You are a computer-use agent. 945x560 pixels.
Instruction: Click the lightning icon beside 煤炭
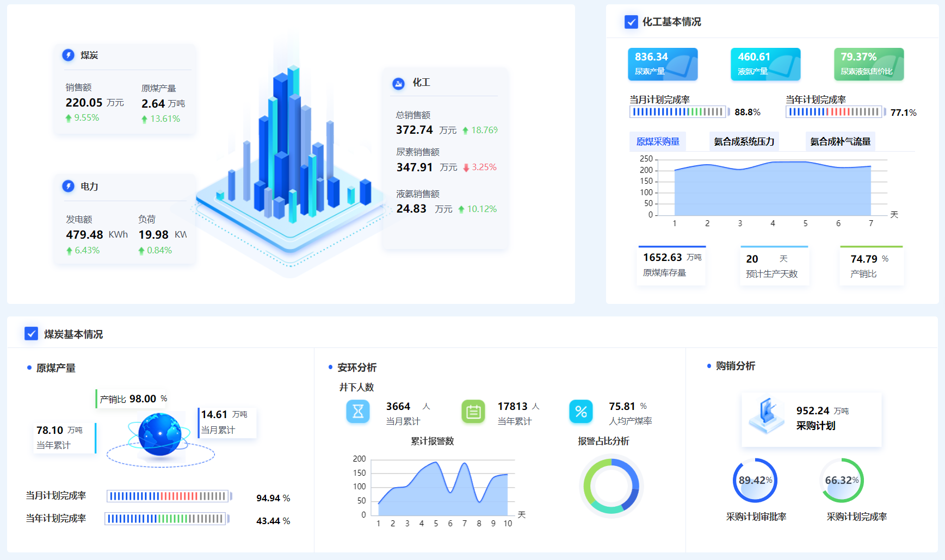point(68,55)
